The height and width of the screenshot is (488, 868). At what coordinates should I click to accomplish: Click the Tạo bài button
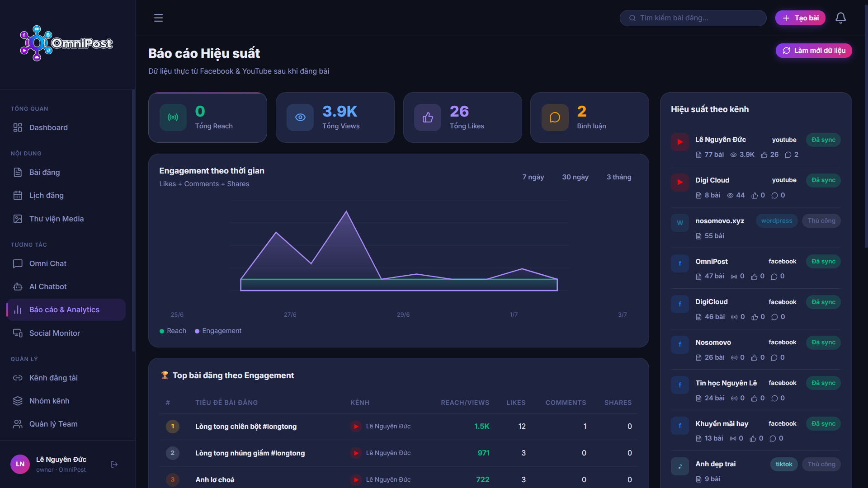tap(800, 18)
